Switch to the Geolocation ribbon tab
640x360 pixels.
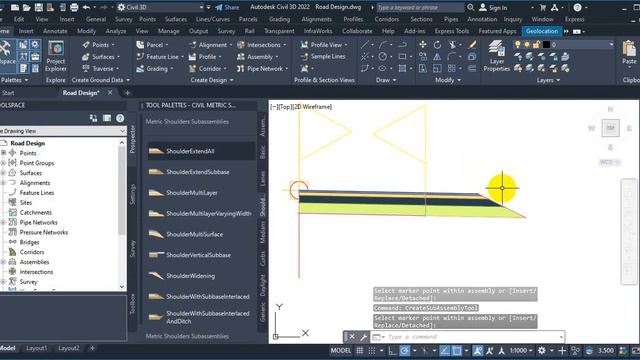tap(542, 31)
